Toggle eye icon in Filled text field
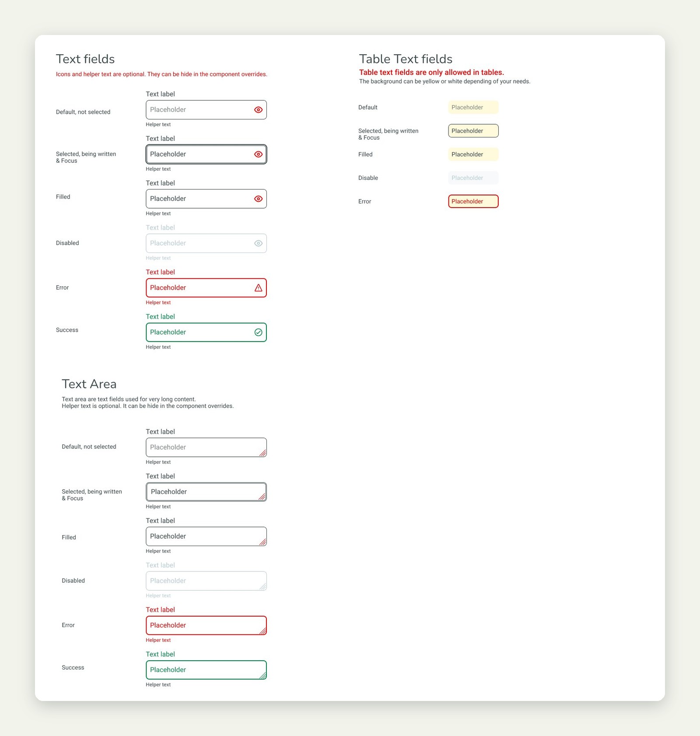700x736 pixels. (x=259, y=199)
